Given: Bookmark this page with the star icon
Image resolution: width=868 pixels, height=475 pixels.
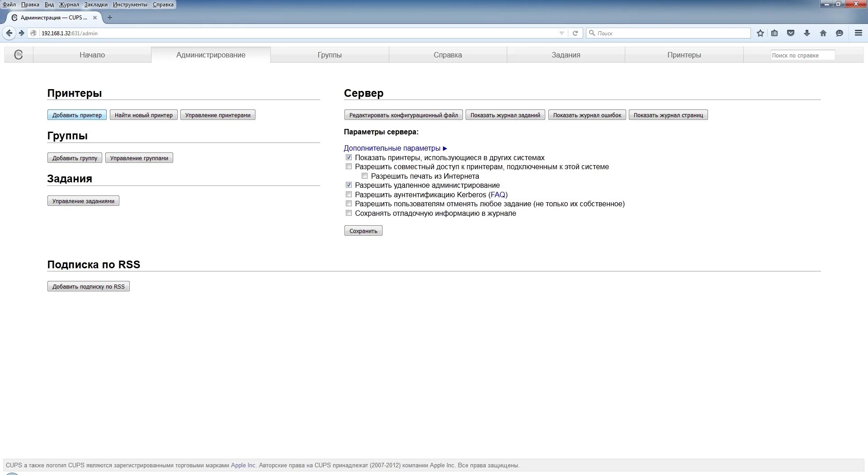Looking at the screenshot, I should tap(760, 33).
